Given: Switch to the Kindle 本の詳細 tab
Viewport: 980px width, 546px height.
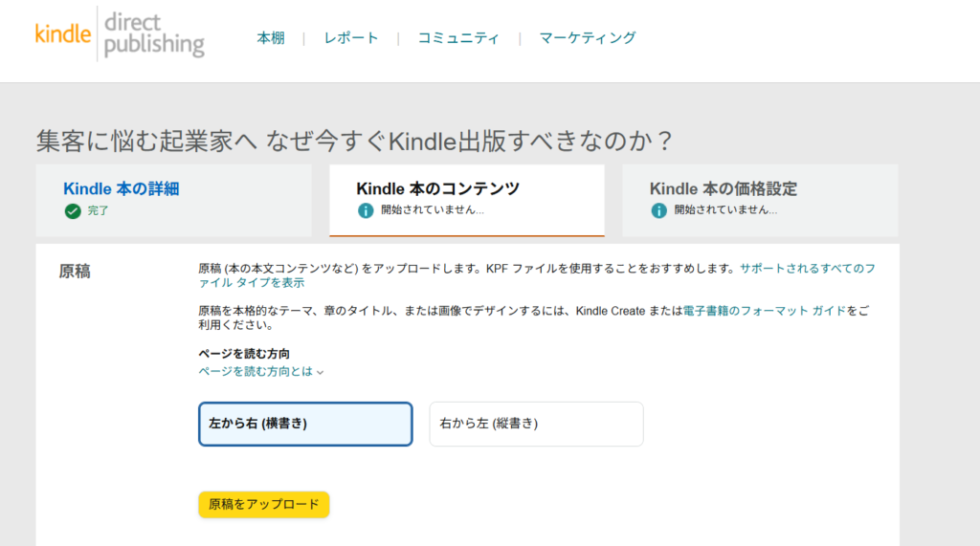Looking at the screenshot, I should coord(122,189).
